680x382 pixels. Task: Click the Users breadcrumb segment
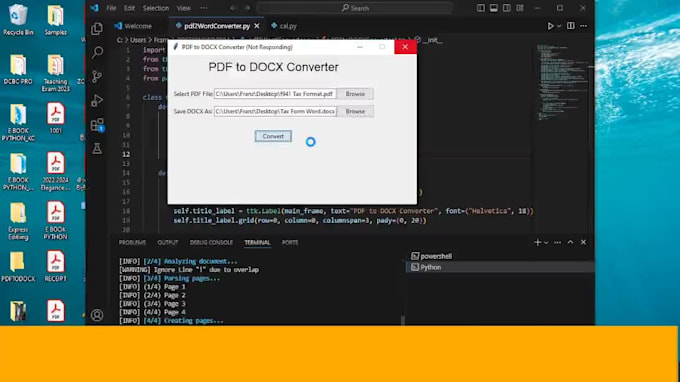coord(138,40)
